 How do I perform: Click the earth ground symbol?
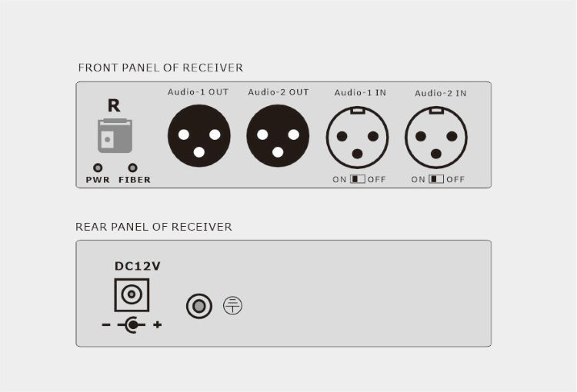pyautogui.click(x=232, y=306)
